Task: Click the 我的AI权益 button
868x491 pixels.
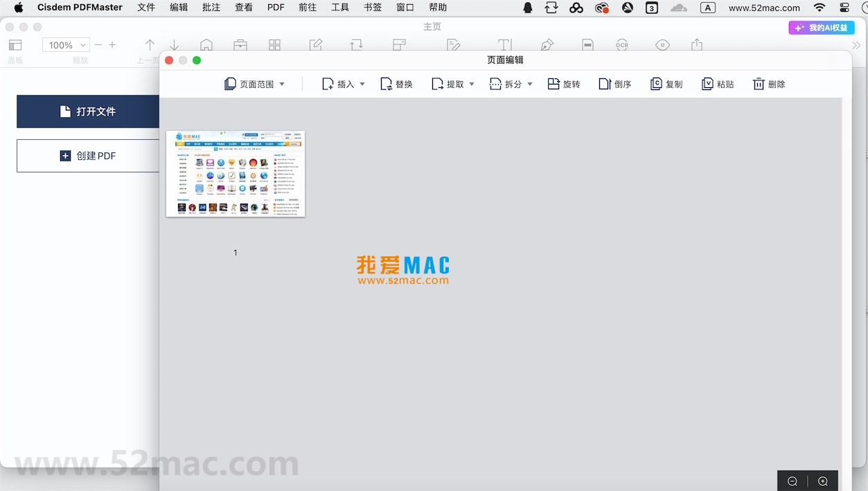Action: [x=822, y=28]
